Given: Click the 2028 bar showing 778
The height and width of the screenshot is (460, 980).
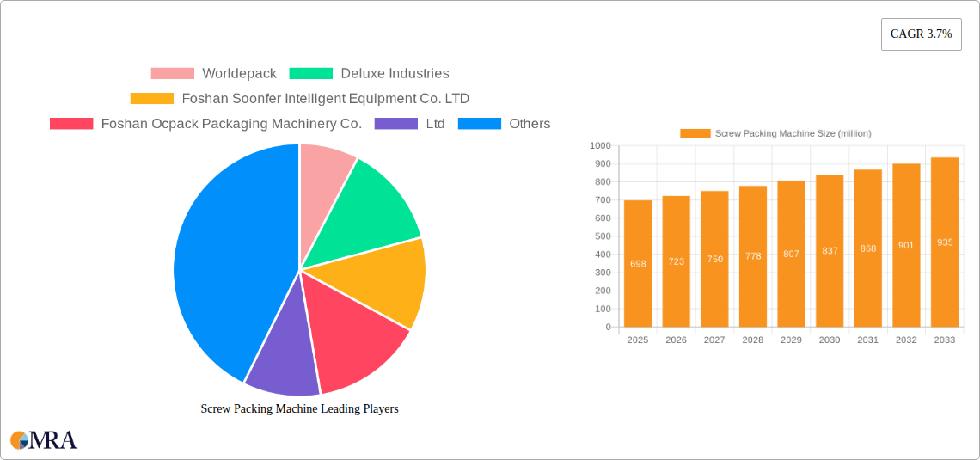Looking at the screenshot, I should pos(753,256).
